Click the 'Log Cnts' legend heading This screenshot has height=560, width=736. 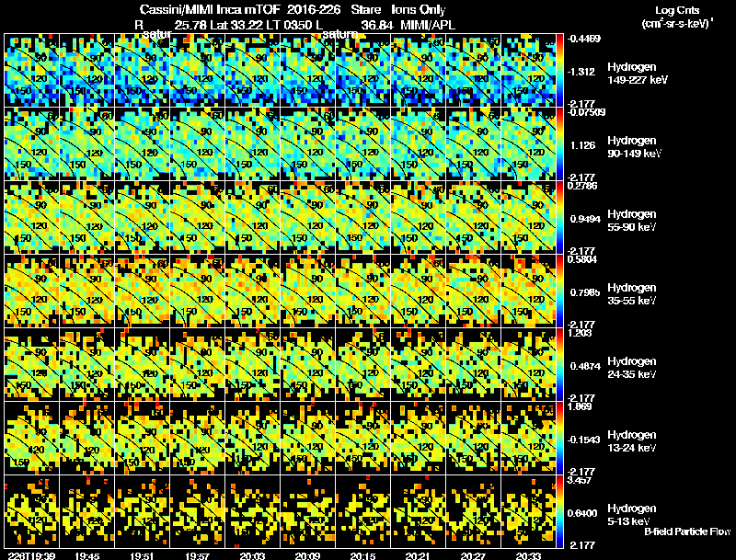click(x=677, y=10)
